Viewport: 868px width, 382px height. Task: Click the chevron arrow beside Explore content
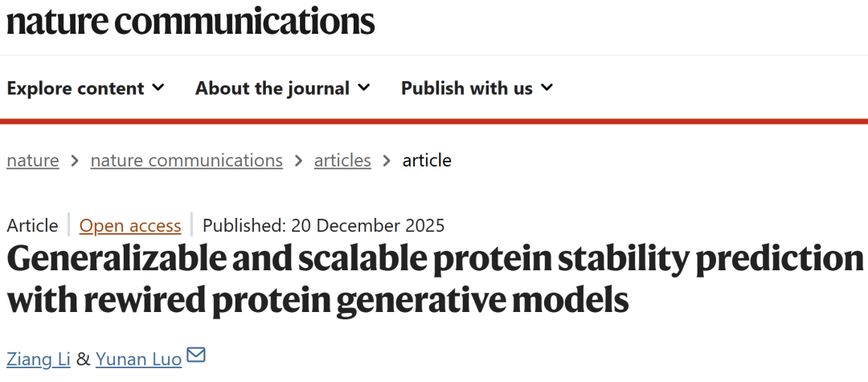[x=158, y=87]
